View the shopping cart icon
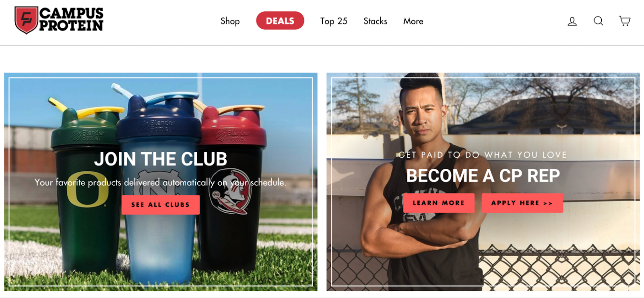The height and width of the screenshot is (298, 644). click(x=625, y=21)
